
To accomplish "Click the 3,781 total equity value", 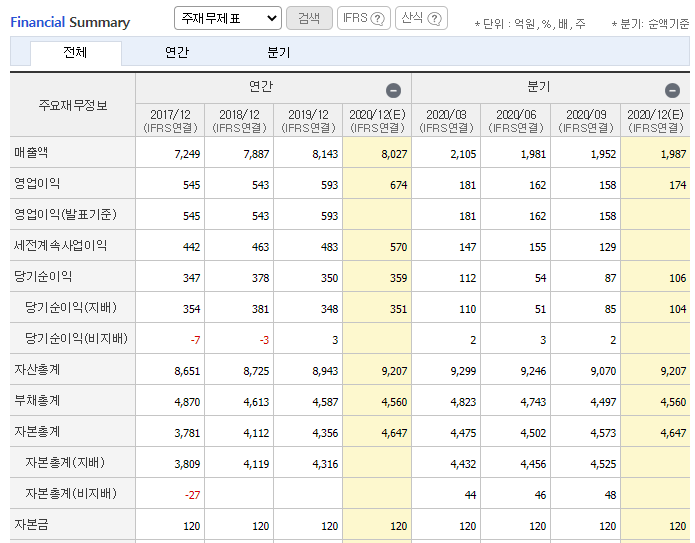I will click(x=187, y=434).
